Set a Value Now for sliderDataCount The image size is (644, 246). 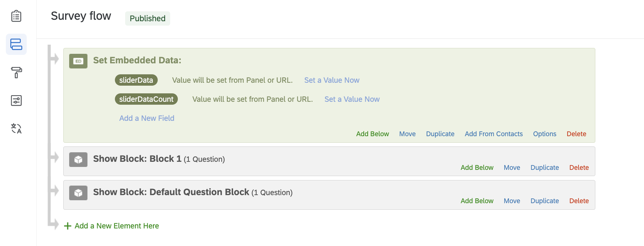pyautogui.click(x=352, y=99)
